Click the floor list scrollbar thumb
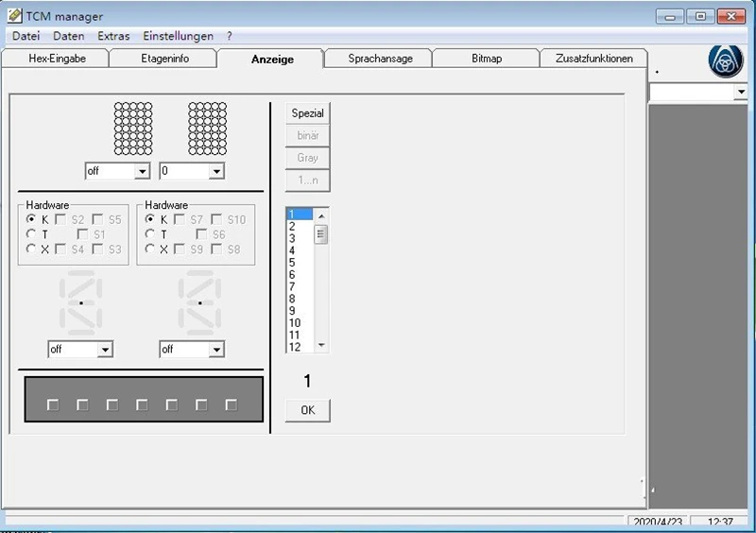Image resolution: width=756 pixels, height=533 pixels. coord(321,234)
